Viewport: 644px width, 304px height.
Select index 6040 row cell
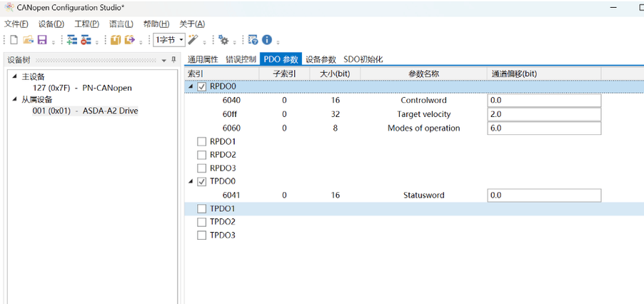231,101
